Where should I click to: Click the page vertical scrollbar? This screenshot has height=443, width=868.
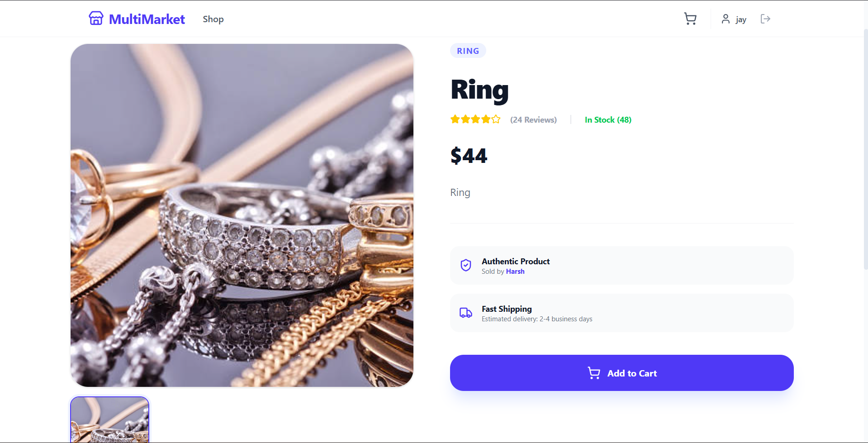(865, 149)
